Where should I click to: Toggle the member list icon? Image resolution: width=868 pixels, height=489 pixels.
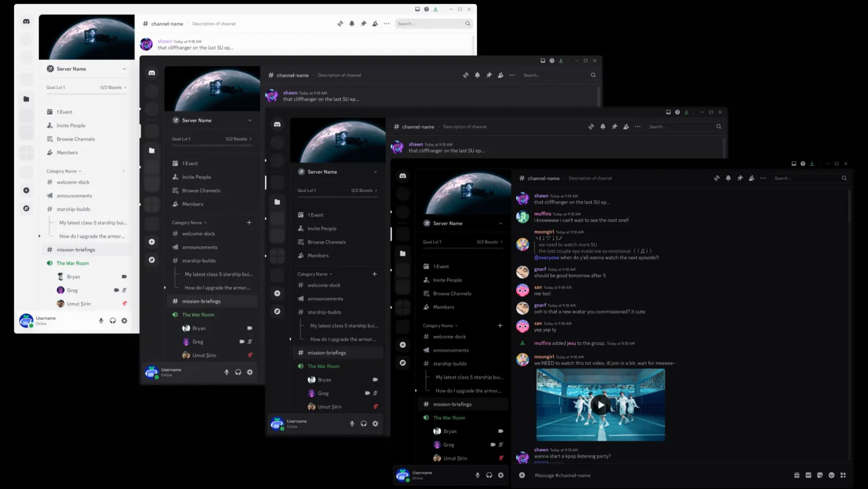[752, 178]
